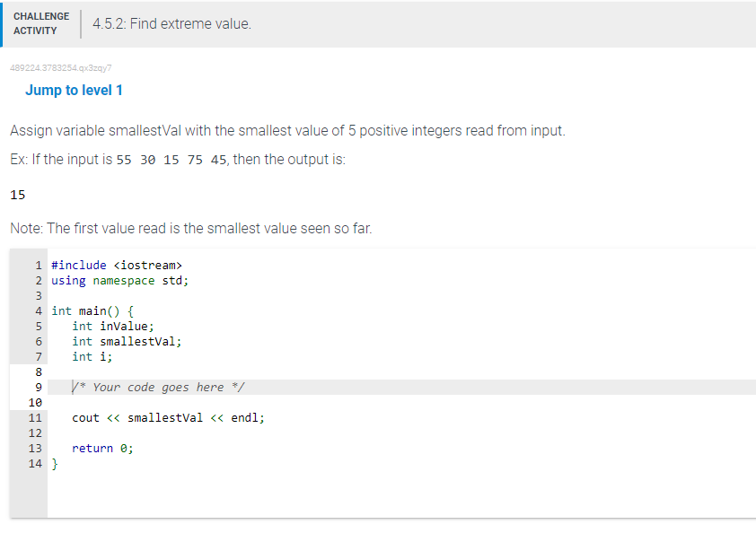
Task: Click blank line 8 in the code editor
Action: [x=401, y=372]
